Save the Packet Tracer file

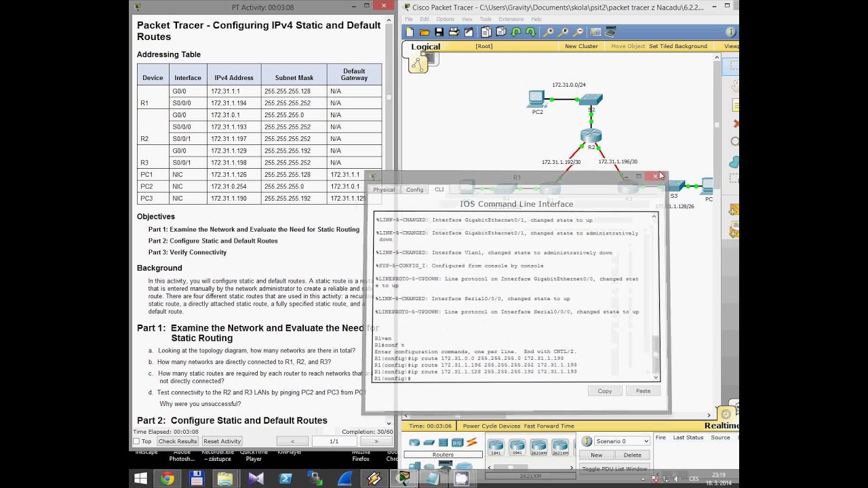[x=439, y=32]
